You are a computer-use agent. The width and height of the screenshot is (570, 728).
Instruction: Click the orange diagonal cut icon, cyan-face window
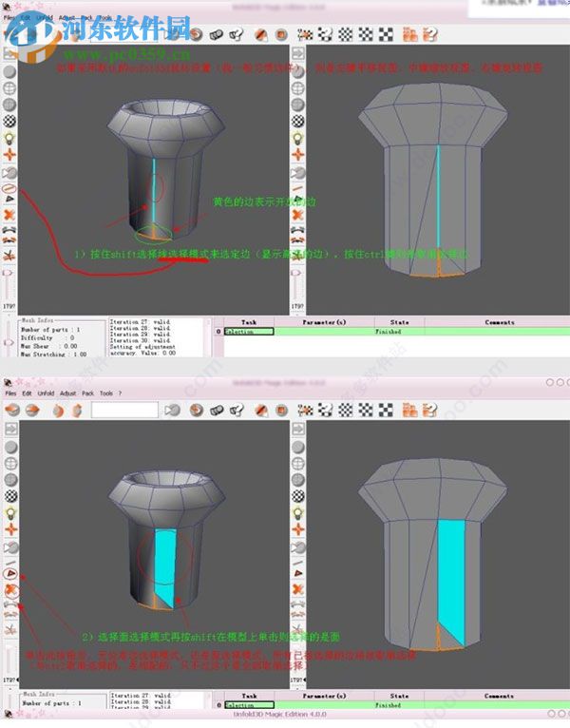tap(261, 410)
